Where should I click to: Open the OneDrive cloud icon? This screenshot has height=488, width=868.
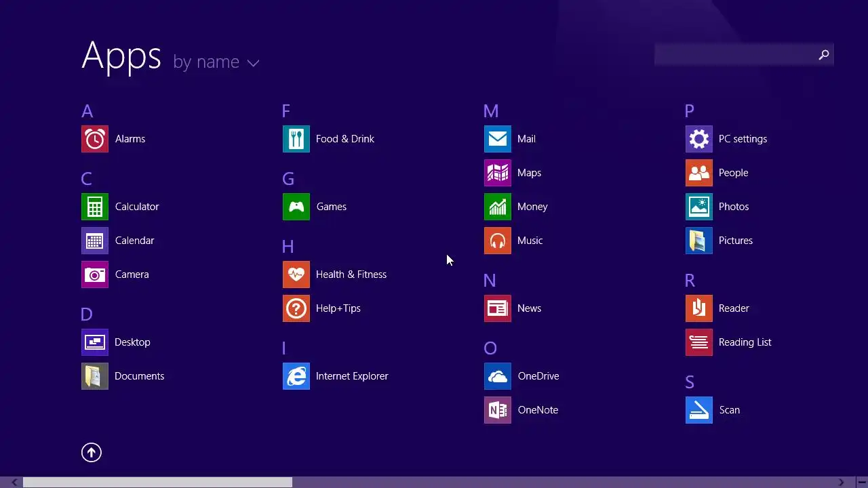pyautogui.click(x=498, y=376)
